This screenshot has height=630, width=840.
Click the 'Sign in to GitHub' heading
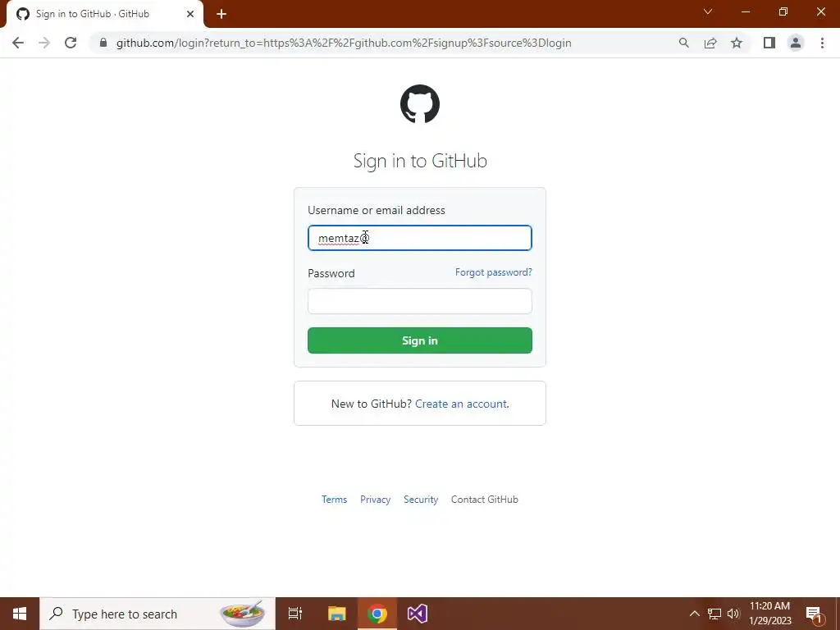[420, 161]
